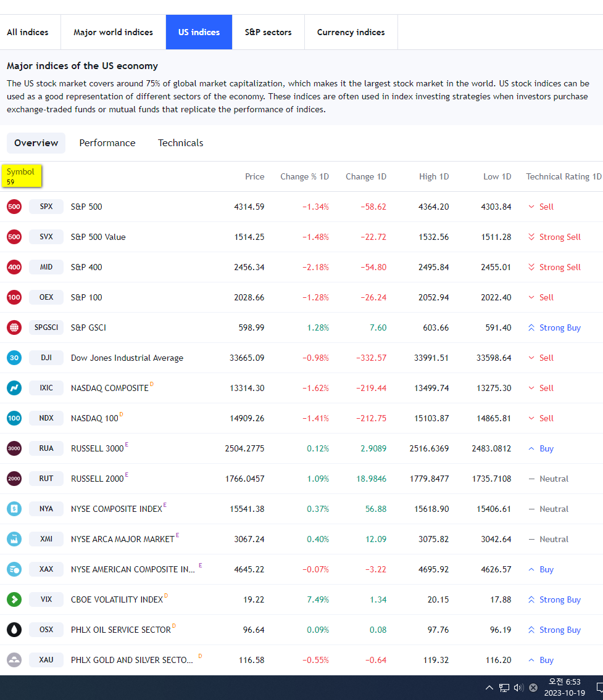
Task: Click the S&P 400 logo icon
Action: point(14,267)
